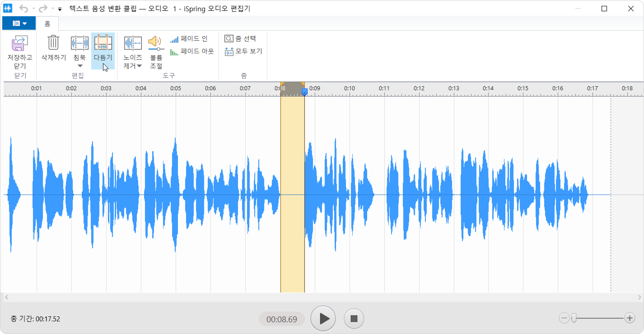Click the 모두 보기 fit-all icon

tap(229, 52)
